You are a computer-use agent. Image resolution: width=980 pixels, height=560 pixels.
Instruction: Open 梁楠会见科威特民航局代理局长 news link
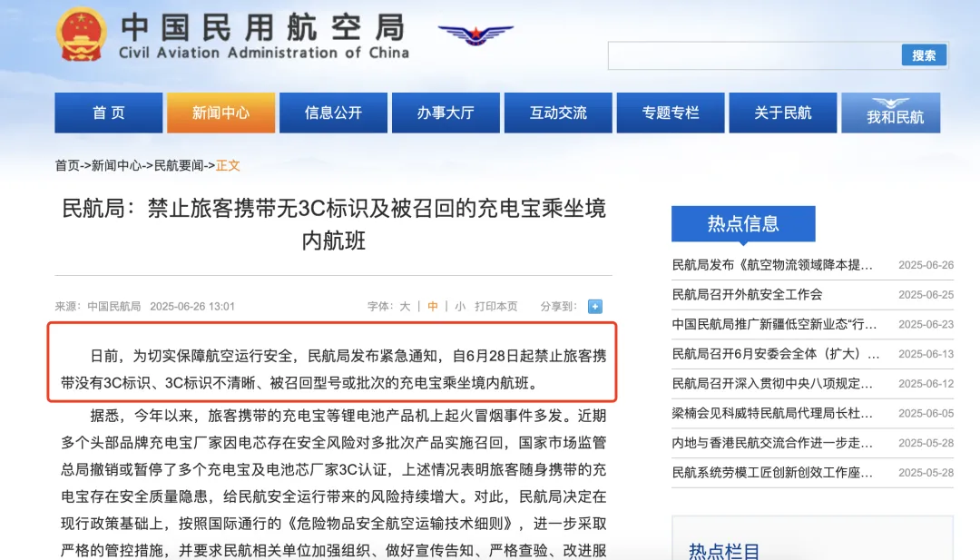pyautogui.click(x=772, y=413)
